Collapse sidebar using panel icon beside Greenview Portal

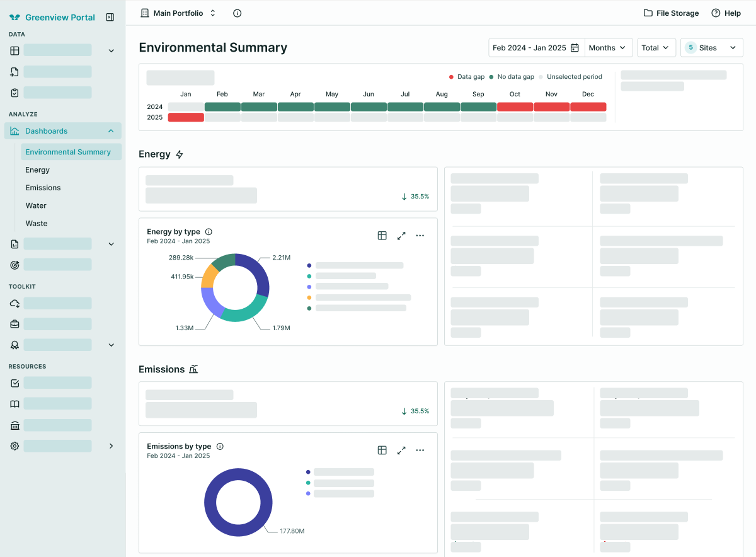[110, 18]
